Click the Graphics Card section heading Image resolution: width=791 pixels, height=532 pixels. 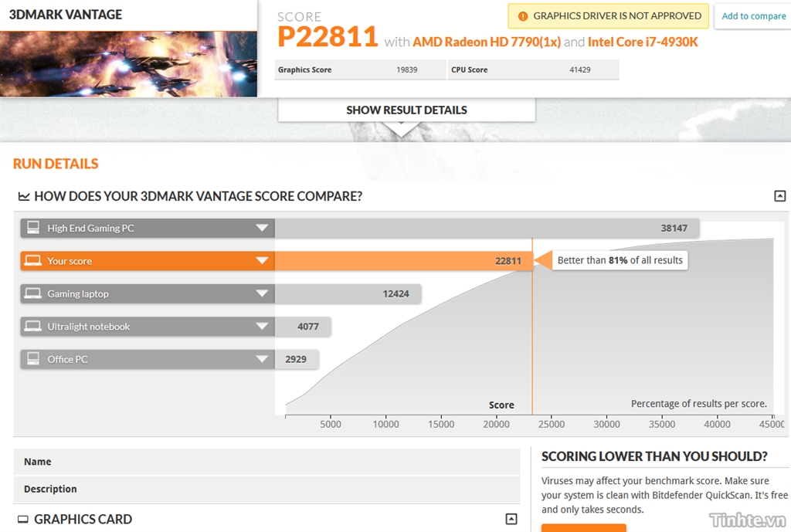coord(83,519)
